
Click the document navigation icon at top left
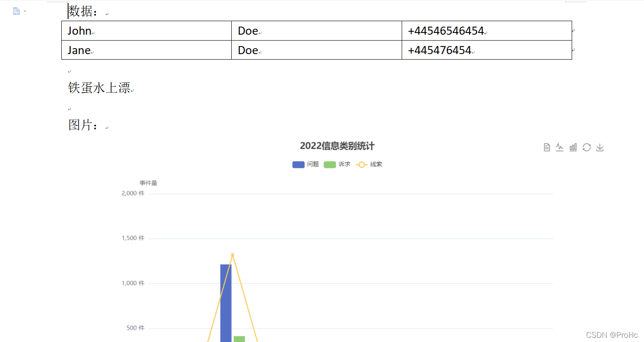(16, 11)
